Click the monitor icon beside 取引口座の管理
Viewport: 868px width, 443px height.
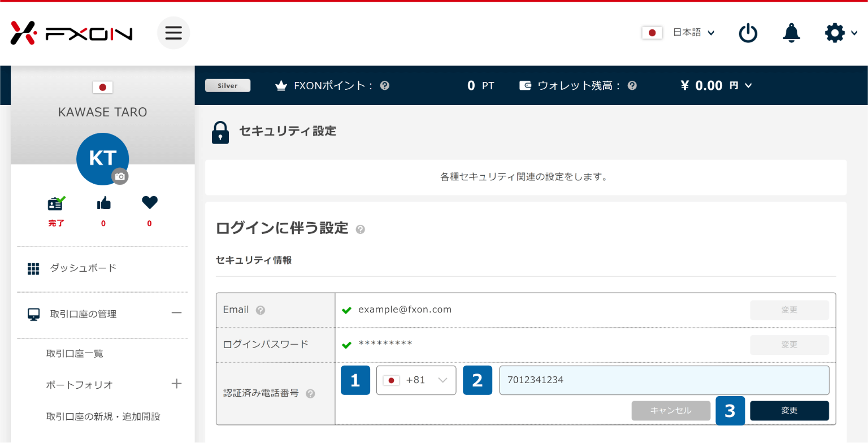point(33,314)
